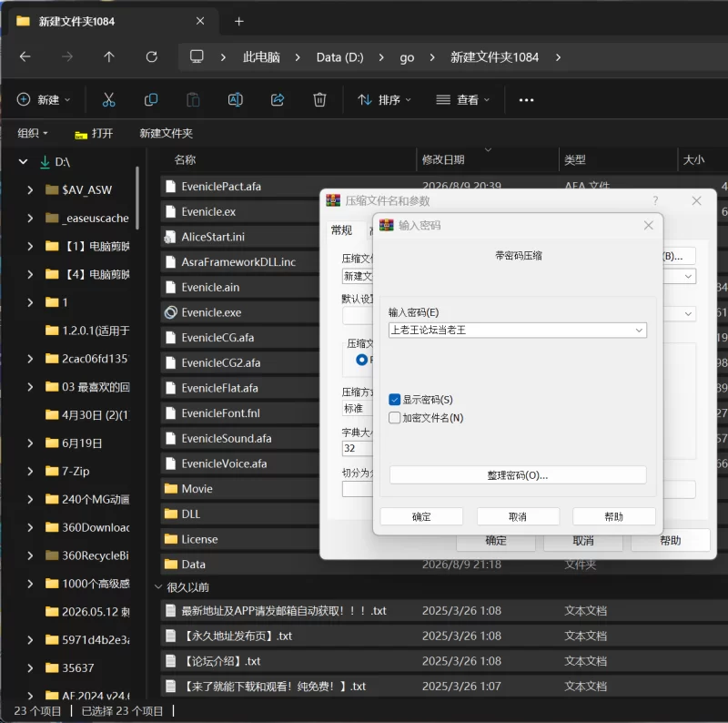Click the Cut scissors icon in toolbar
The width and height of the screenshot is (728, 723).
[108, 99]
